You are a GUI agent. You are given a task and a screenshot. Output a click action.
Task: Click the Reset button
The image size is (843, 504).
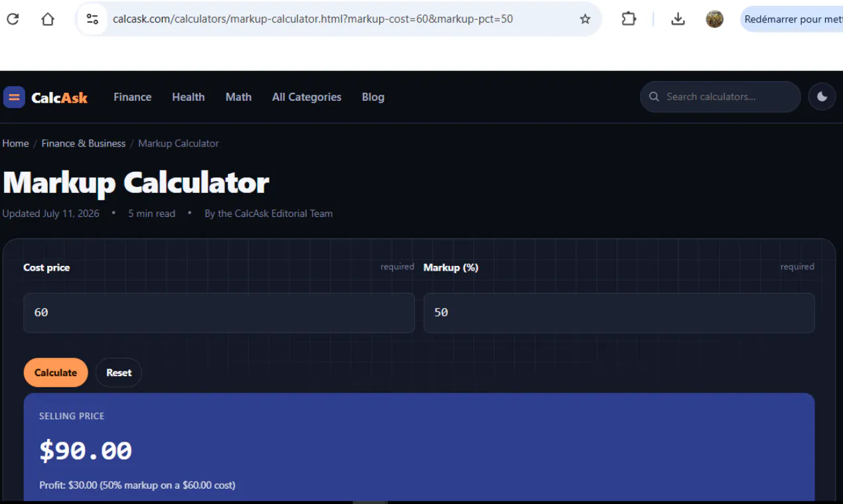pyautogui.click(x=119, y=373)
